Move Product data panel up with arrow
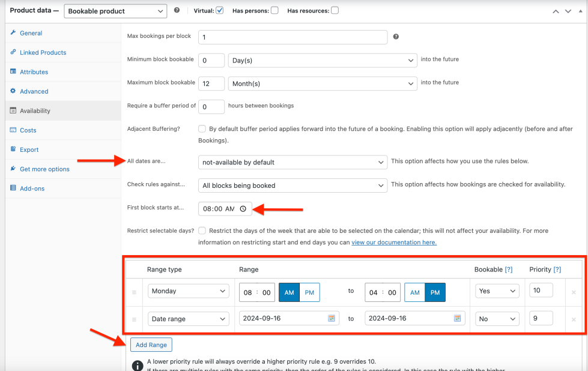Viewport: 588px width, 371px height. point(556,11)
